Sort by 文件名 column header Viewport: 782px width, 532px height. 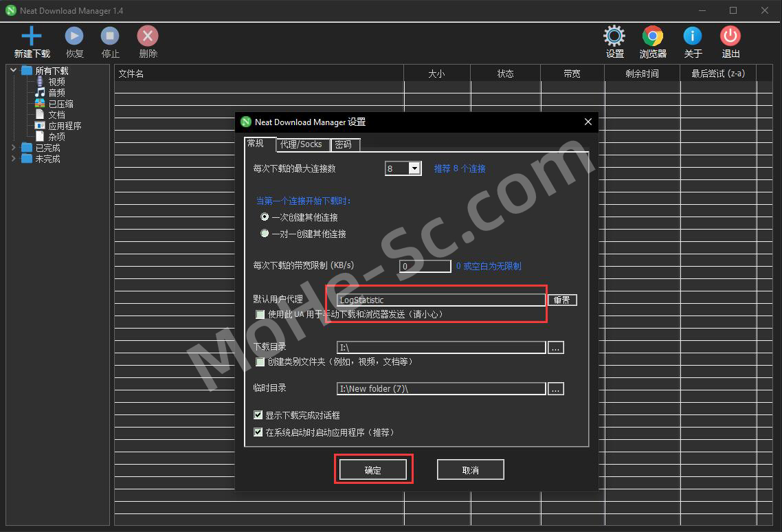point(259,74)
